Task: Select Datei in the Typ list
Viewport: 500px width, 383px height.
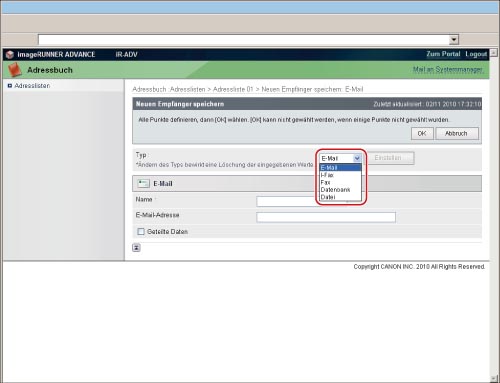Action: (340, 197)
